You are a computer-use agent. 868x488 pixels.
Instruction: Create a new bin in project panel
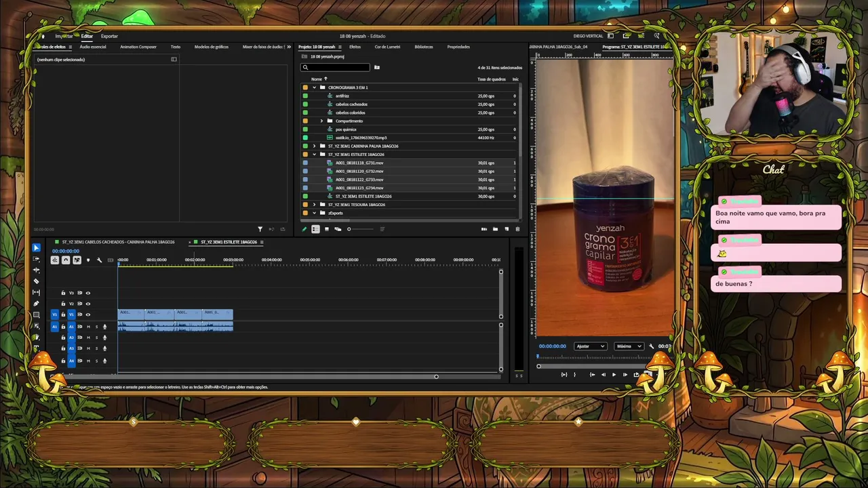point(495,229)
